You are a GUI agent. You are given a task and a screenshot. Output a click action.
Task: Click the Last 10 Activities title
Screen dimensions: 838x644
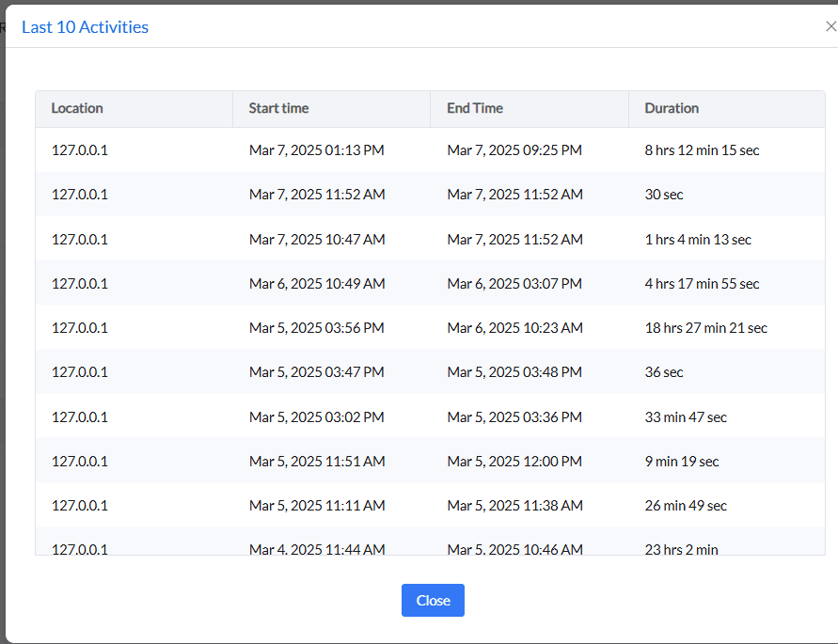[85, 27]
